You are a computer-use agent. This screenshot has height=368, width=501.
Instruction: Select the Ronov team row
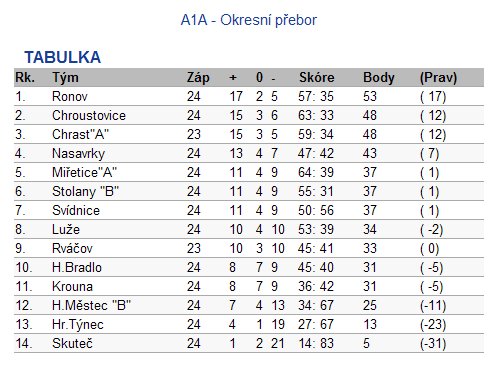pyautogui.click(x=249, y=97)
